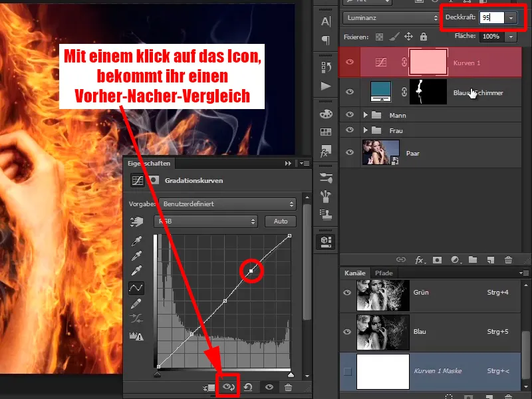Hide the Paar layer
This screenshot has height=399, width=532.
pyautogui.click(x=350, y=152)
